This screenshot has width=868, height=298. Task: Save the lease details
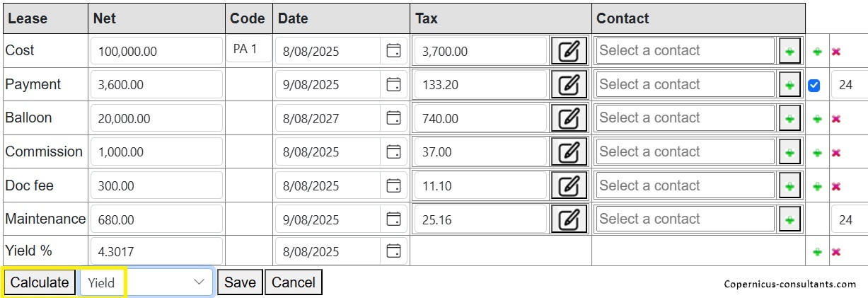click(x=240, y=282)
